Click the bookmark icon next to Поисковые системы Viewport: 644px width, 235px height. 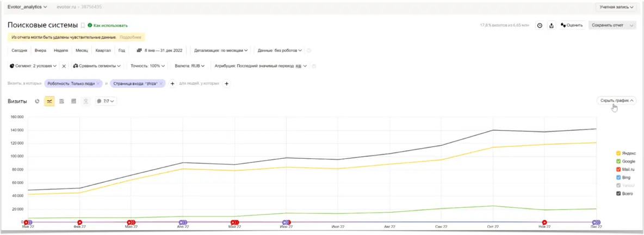click(83, 25)
